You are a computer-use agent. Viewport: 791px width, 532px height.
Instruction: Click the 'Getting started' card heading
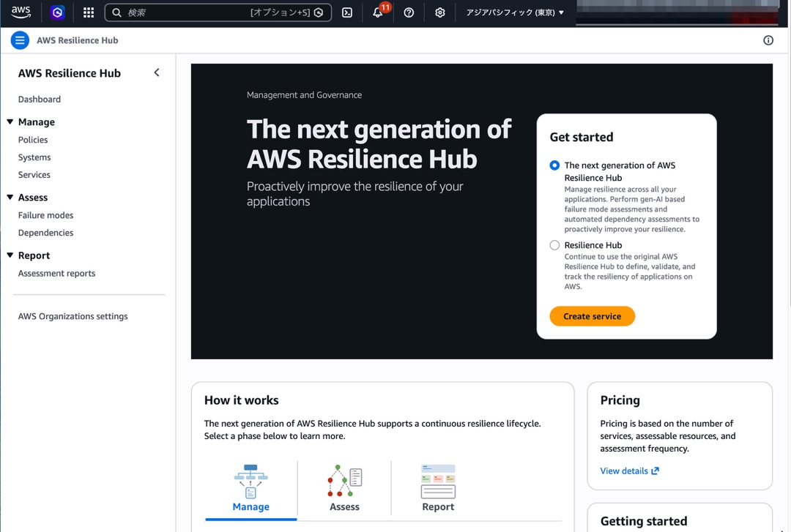coord(644,522)
